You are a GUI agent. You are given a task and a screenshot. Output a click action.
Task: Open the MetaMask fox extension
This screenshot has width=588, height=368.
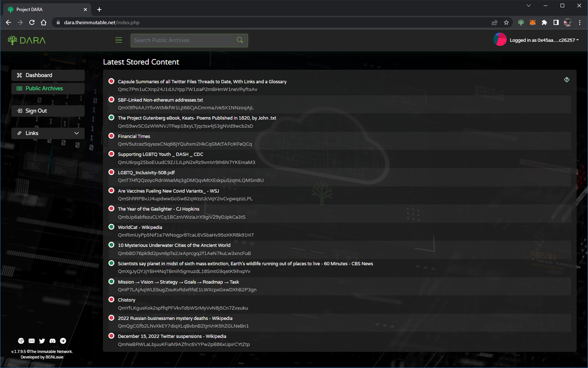point(533,23)
